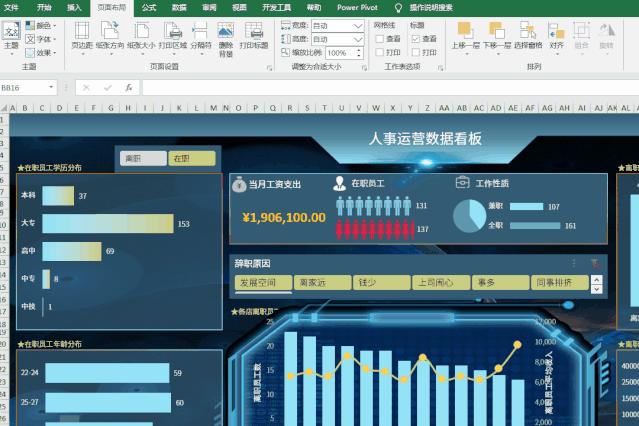
Task: Click the 打印区域 print area icon
Action: pyautogui.click(x=173, y=32)
